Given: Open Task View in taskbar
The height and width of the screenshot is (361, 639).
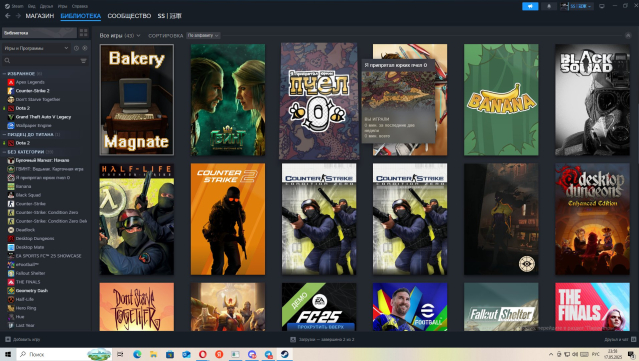Looking at the screenshot, I should [x=120, y=354].
